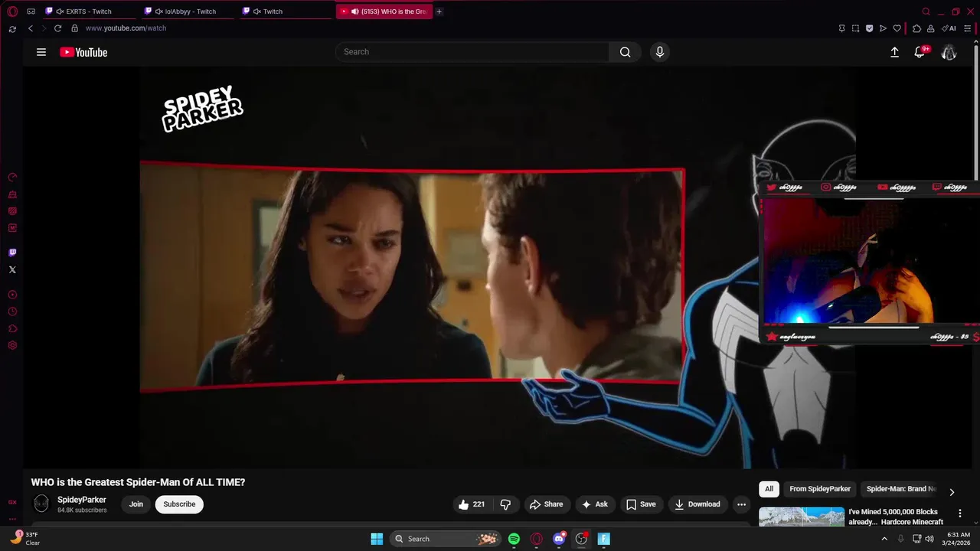Open the three-dot more actions menu
The height and width of the screenshot is (551, 980).
(741, 504)
